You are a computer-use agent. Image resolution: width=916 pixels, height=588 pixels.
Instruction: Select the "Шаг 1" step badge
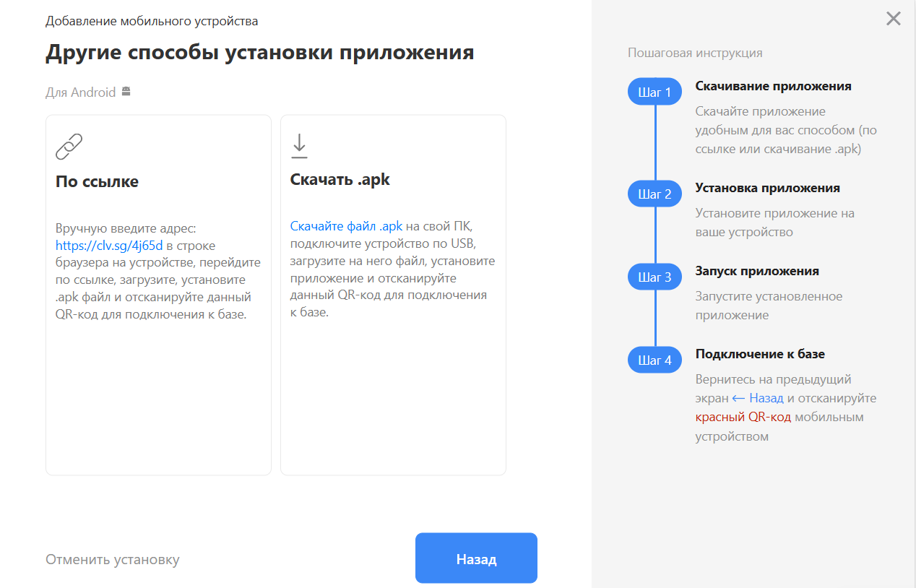[x=654, y=92]
